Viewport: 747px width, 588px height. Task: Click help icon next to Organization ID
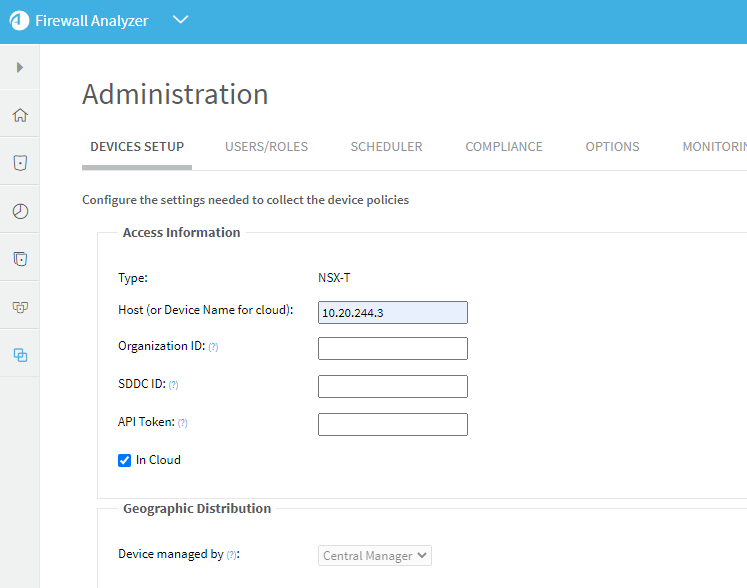pyautogui.click(x=213, y=347)
